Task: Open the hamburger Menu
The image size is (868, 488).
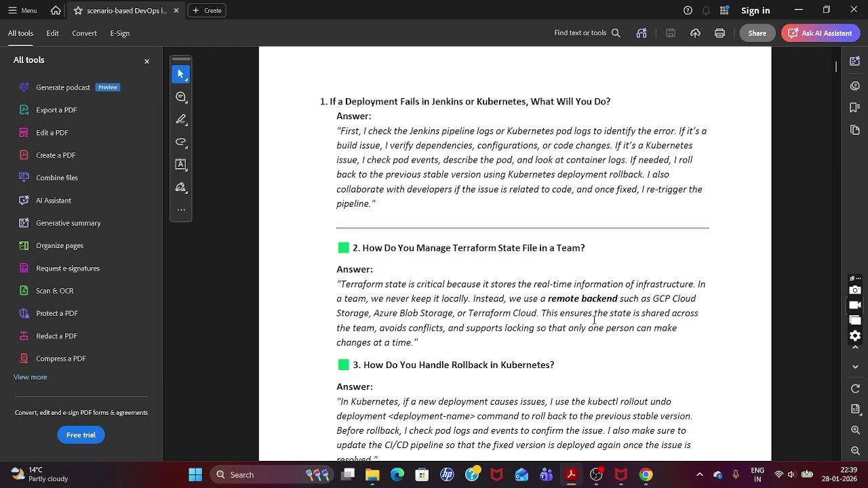Action: (x=22, y=10)
